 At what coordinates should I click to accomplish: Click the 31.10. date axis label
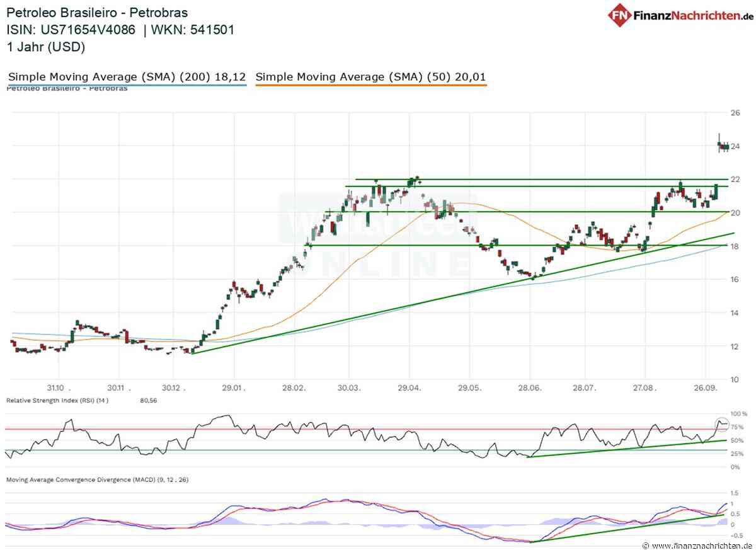point(57,388)
